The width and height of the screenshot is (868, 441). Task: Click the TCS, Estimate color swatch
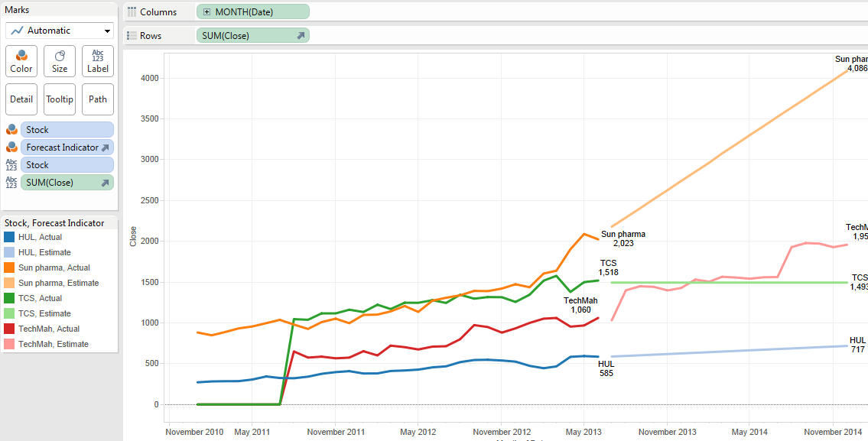[9, 313]
